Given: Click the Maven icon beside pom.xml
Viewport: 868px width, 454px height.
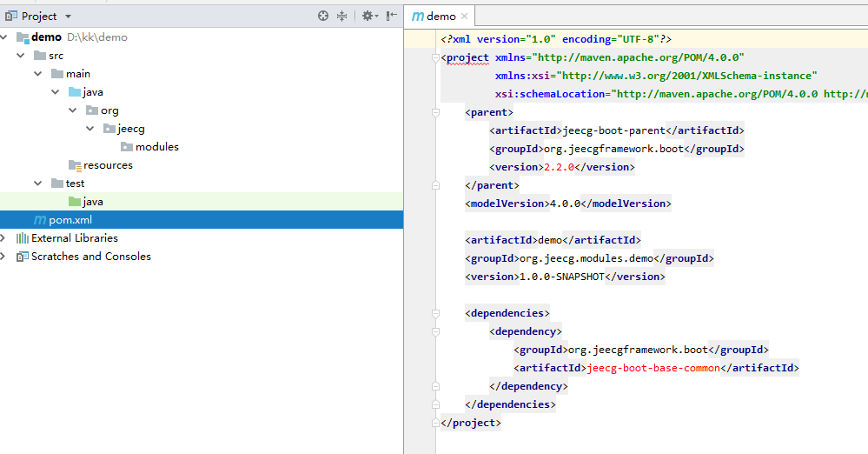Looking at the screenshot, I should (x=40, y=220).
